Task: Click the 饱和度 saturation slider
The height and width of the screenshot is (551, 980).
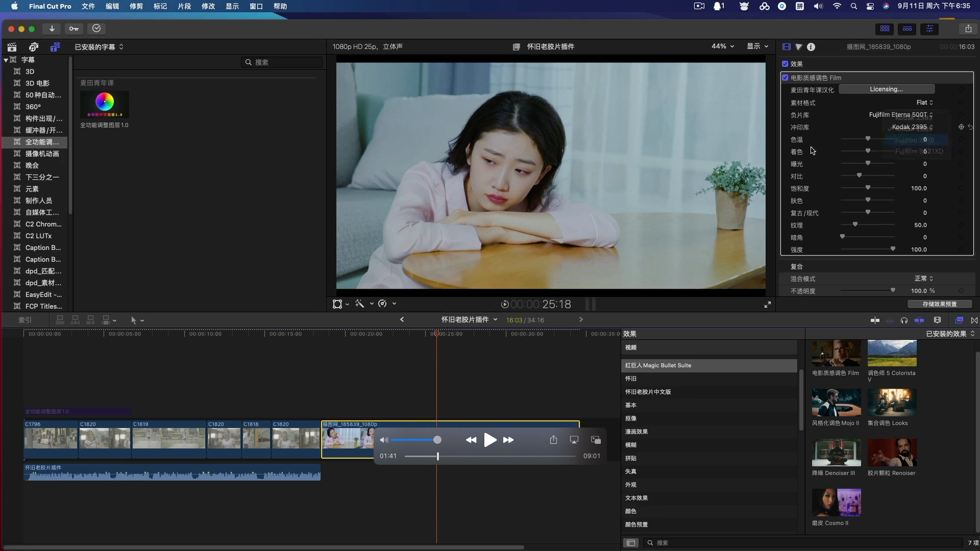Action: click(x=868, y=188)
